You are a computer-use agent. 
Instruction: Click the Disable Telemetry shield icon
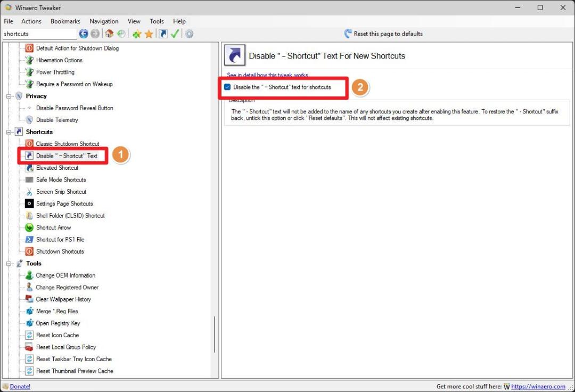(x=29, y=120)
